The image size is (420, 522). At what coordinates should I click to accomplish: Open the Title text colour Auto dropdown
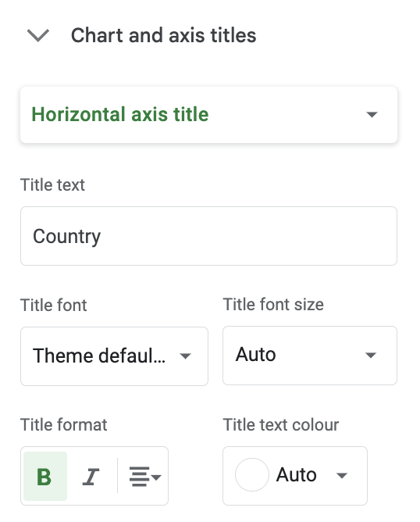coord(294,476)
